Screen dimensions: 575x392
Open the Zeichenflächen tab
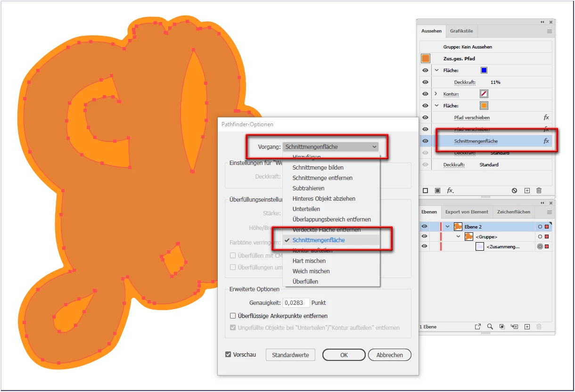point(514,212)
